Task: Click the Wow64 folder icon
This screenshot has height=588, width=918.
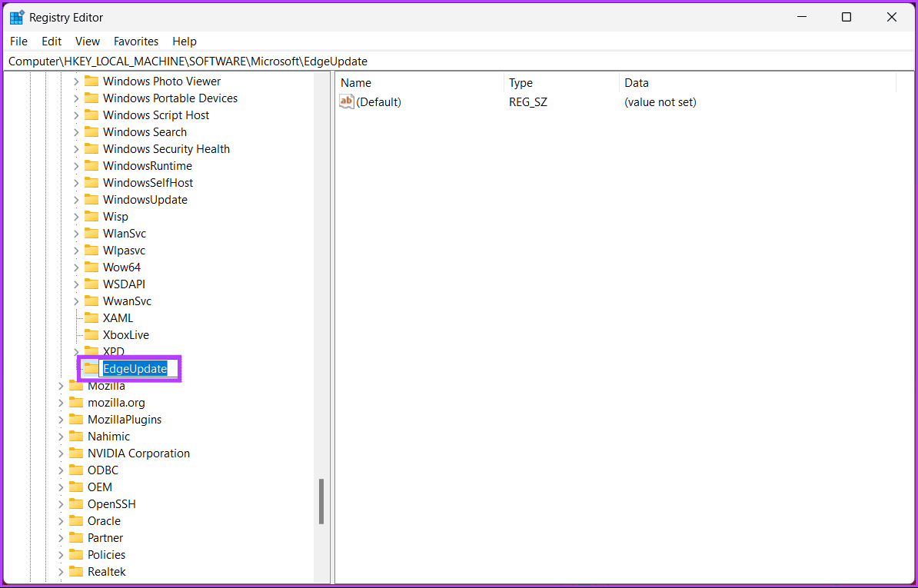Action: pos(91,267)
